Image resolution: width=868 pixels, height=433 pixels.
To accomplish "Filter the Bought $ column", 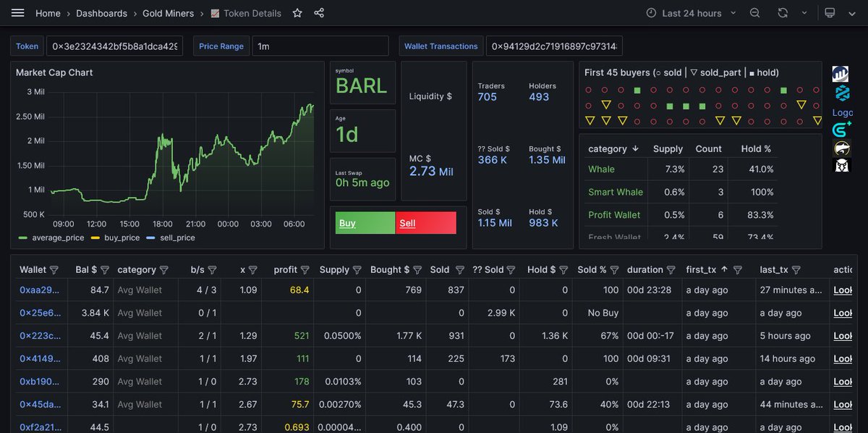I will pyautogui.click(x=417, y=269).
